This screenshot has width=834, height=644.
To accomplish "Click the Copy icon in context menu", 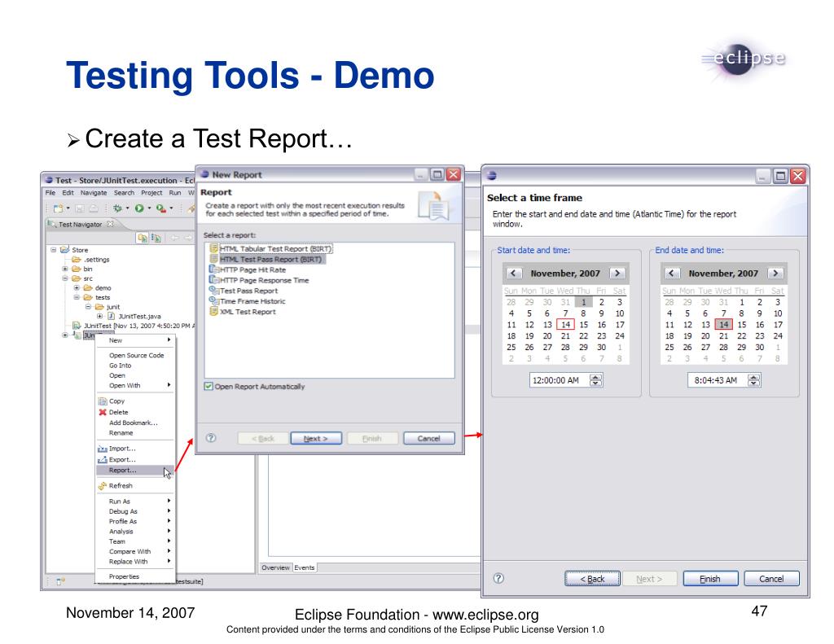I will click(x=103, y=401).
